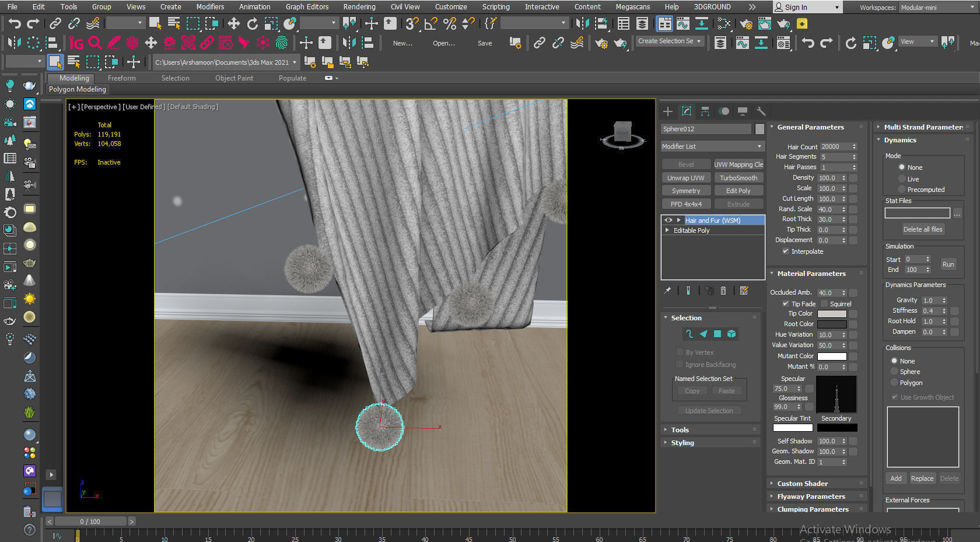Screen dimensions: 980x542
Task: Select hair by Polygon sub-object icon
Action: tap(717, 334)
